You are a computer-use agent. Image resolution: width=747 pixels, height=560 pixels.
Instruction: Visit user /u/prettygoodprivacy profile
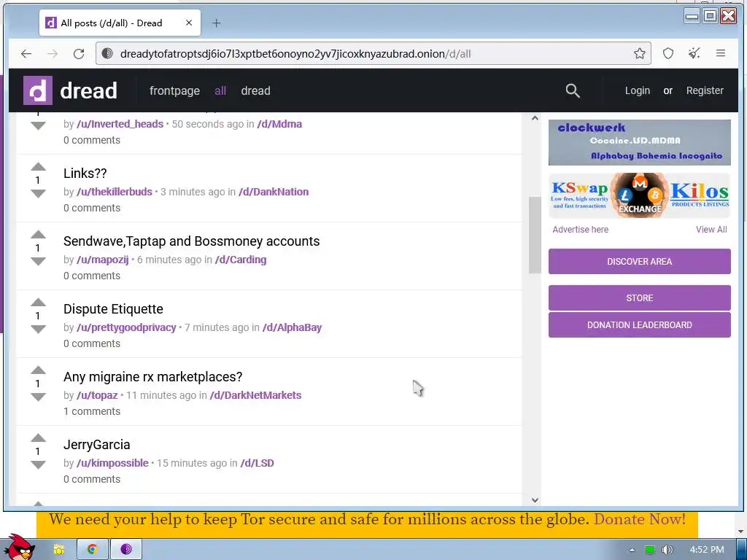pyautogui.click(x=126, y=327)
